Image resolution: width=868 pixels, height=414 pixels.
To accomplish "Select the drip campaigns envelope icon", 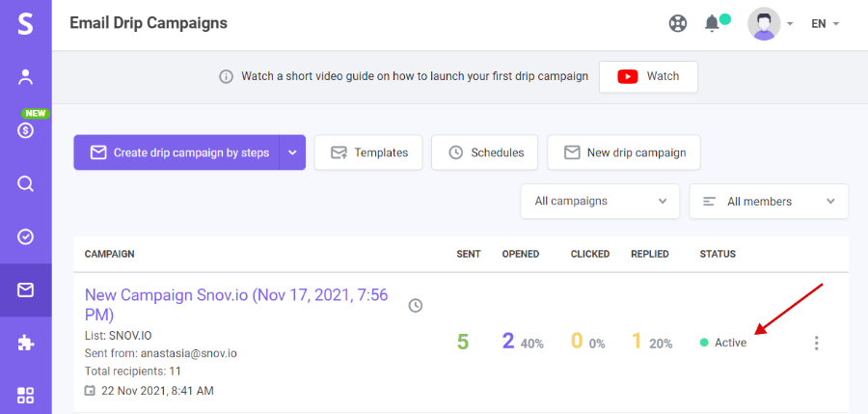I will click(x=25, y=290).
